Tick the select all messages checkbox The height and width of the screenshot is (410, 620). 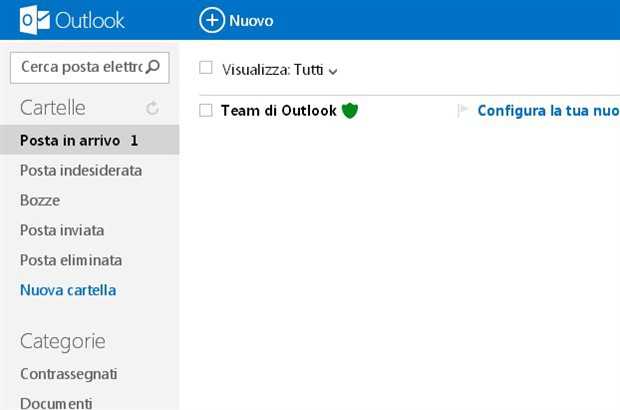click(x=206, y=68)
